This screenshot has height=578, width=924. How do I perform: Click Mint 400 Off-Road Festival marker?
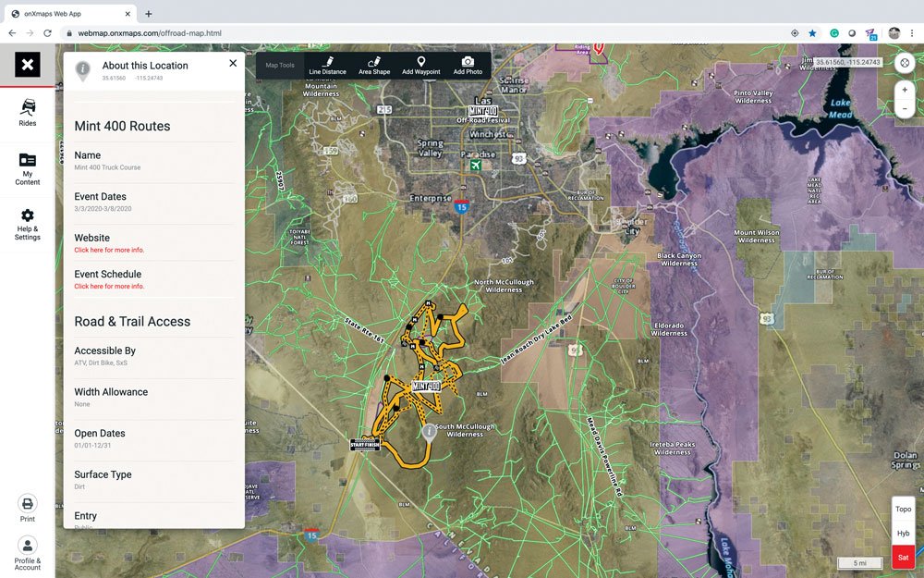[x=483, y=112]
